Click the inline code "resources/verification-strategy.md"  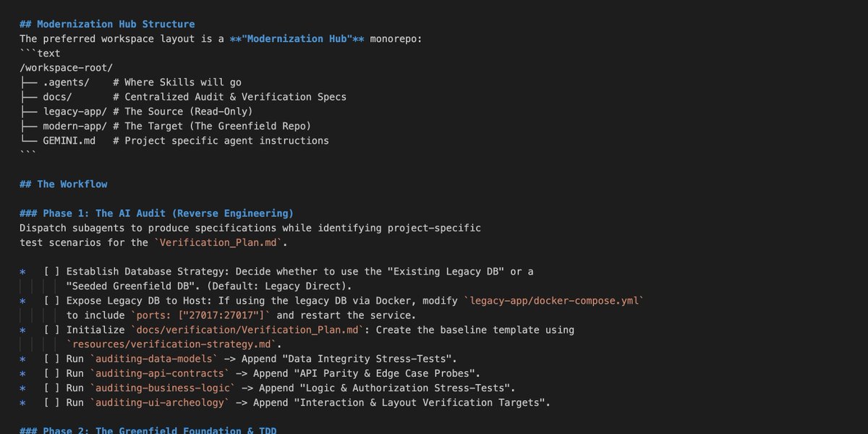pos(171,344)
